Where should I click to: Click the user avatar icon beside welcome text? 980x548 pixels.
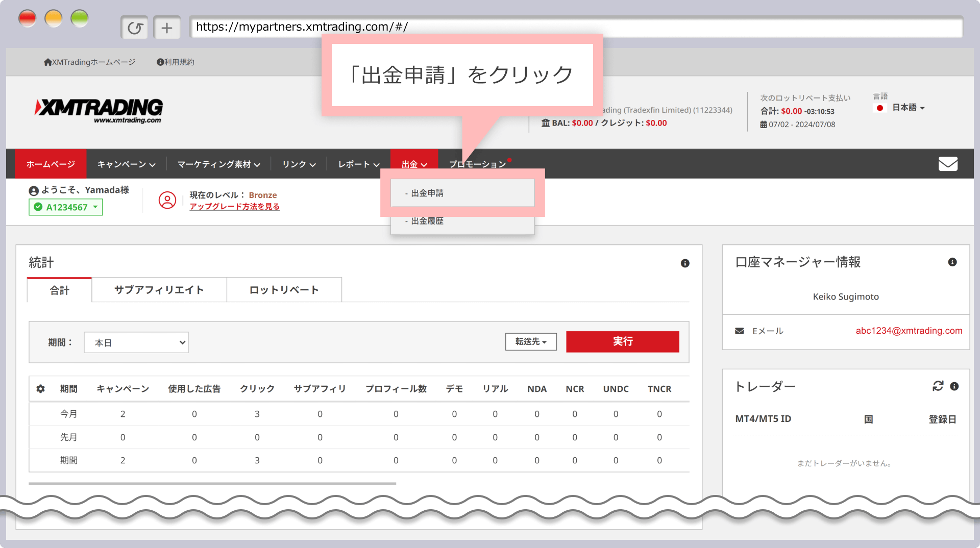coord(34,191)
